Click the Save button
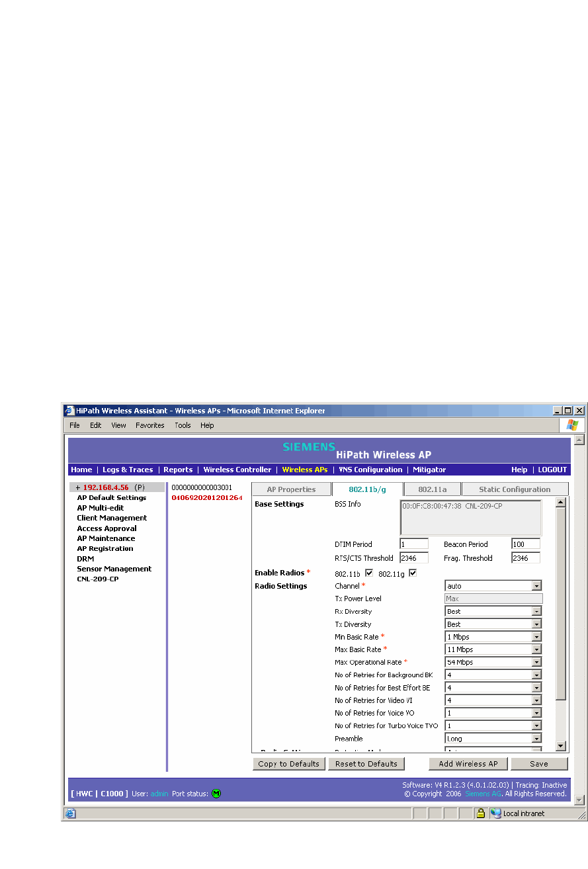 click(x=539, y=764)
